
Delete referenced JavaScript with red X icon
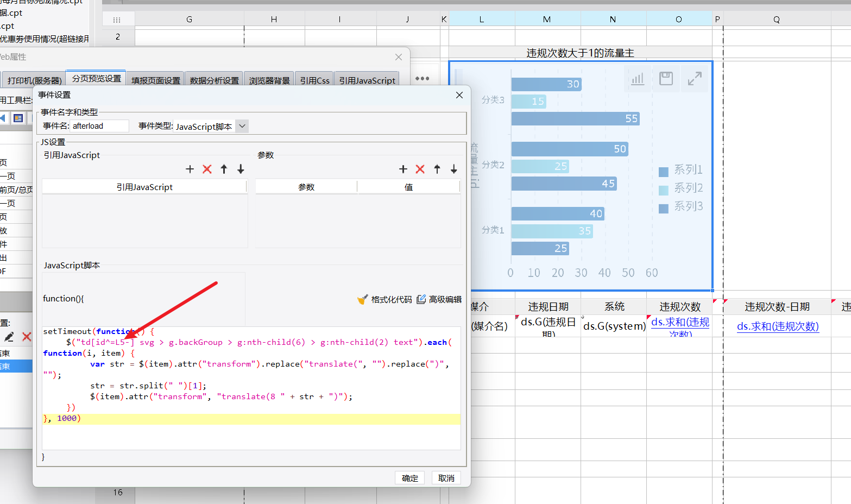tap(207, 169)
